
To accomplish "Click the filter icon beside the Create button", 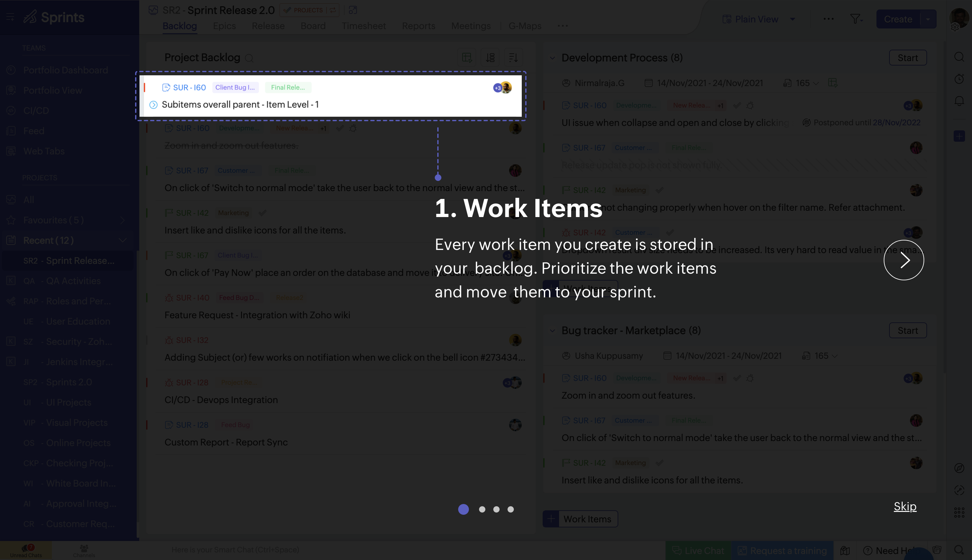I will click(x=856, y=19).
